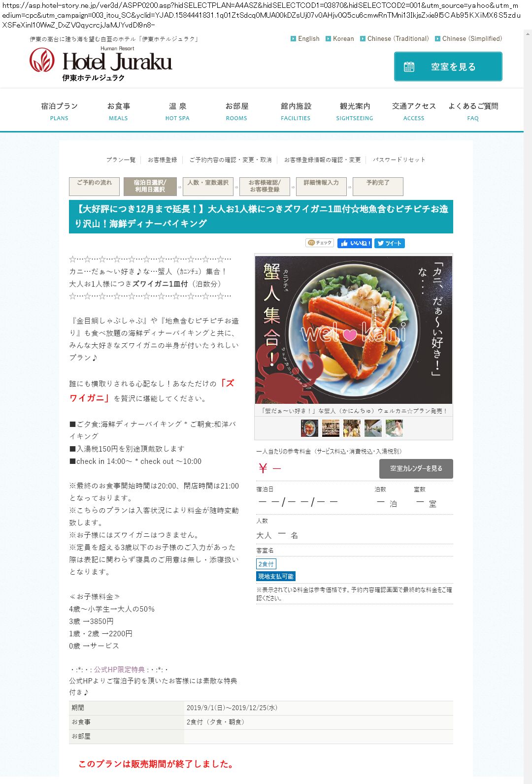Open the first crab dish thumbnail
Image resolution: width=532 pixels, height=784 pixels.
(309, 428)
